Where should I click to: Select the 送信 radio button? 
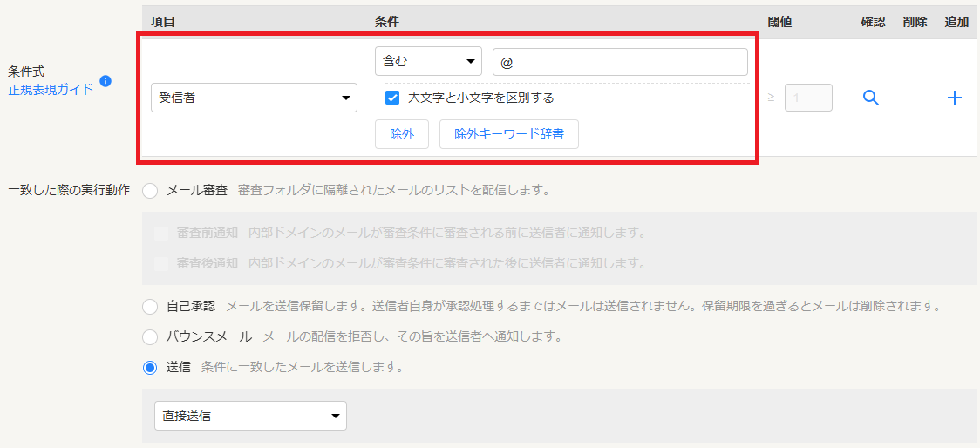pyautogui.click(x=150, y=368)
